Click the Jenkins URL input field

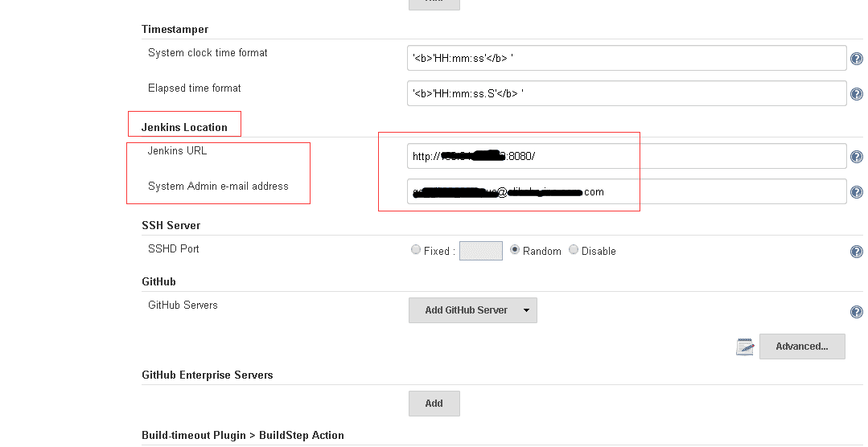(627, 156)
